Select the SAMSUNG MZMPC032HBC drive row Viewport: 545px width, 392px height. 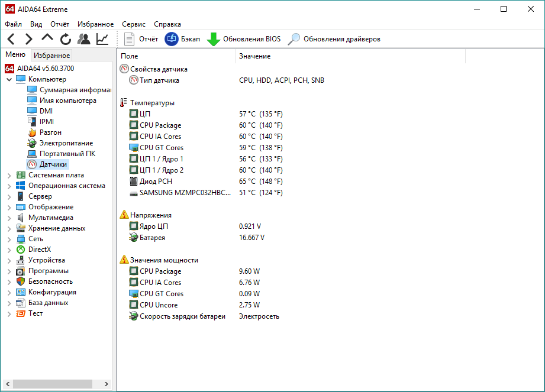[x=206, y=193]
